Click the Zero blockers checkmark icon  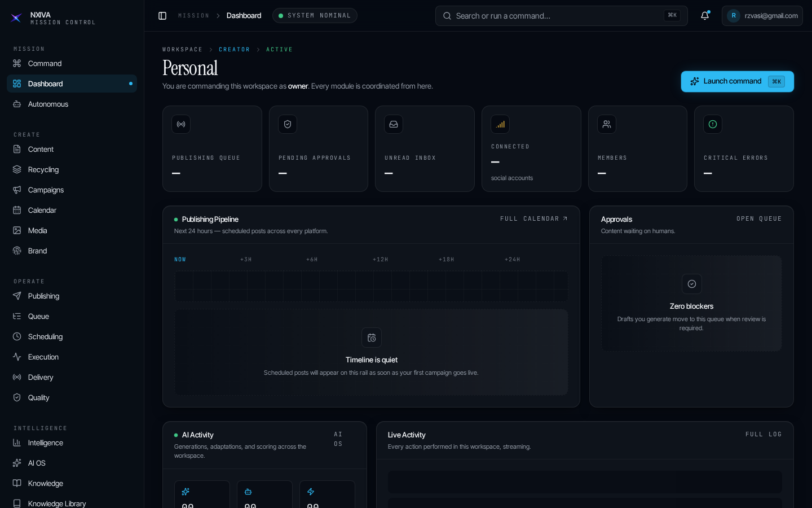tap(692, 284)
